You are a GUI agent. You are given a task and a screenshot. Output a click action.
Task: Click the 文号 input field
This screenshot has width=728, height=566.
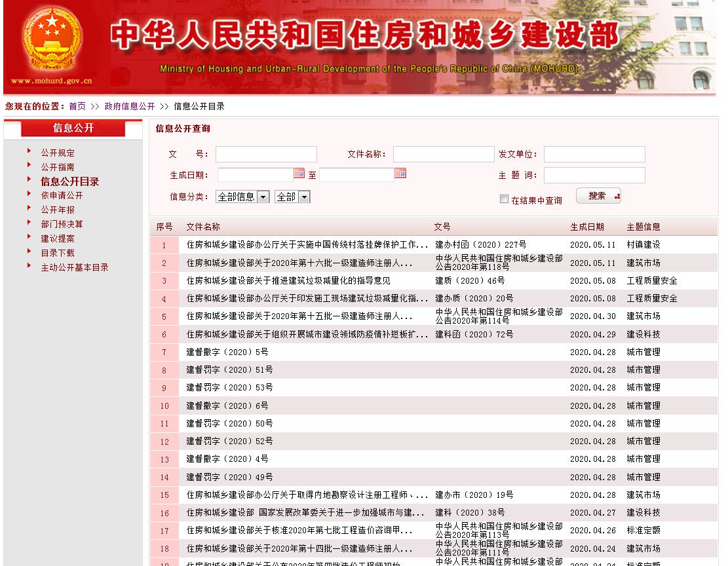tap(266, 154)
